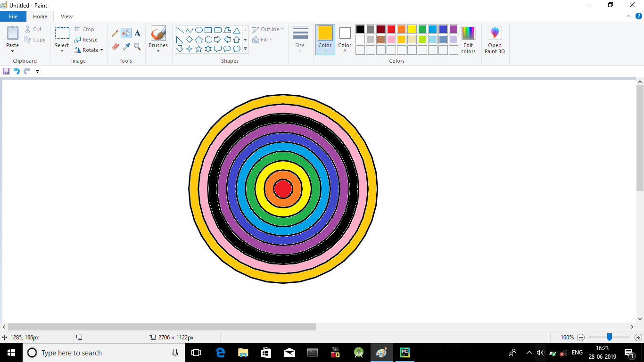
Task: Choose the red color swatch in palette
Action: (x=391, y=29)
